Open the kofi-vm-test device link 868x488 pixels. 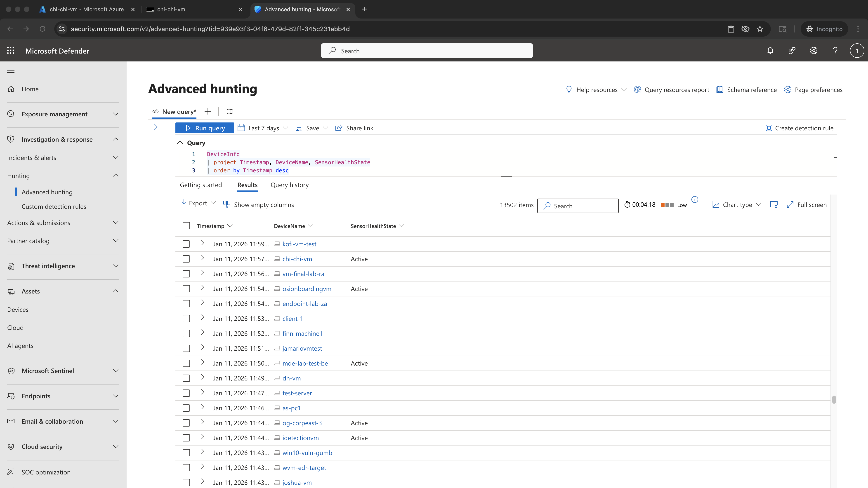299,244
